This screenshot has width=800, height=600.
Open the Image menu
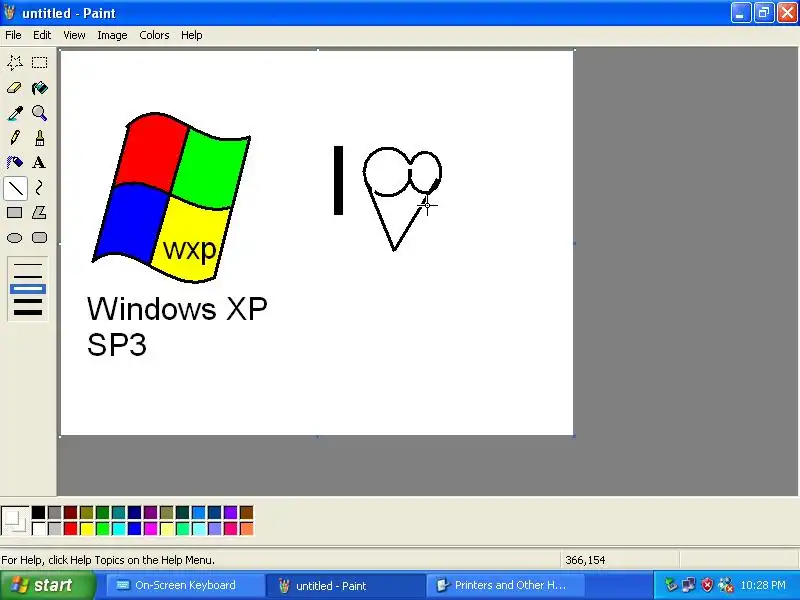112,35
